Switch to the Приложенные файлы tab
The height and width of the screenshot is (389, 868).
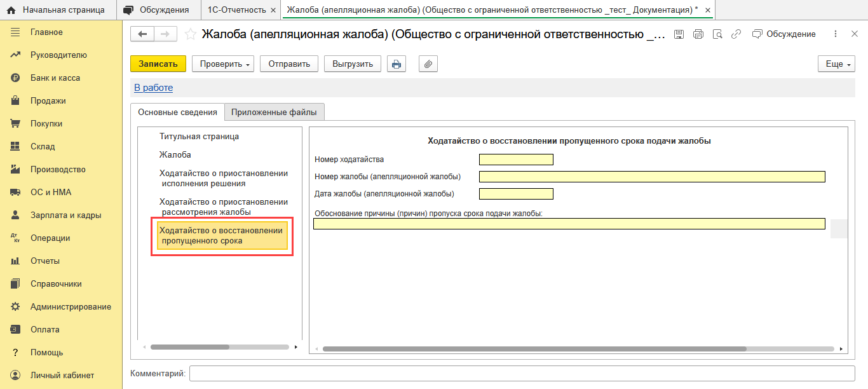point(274,113)
